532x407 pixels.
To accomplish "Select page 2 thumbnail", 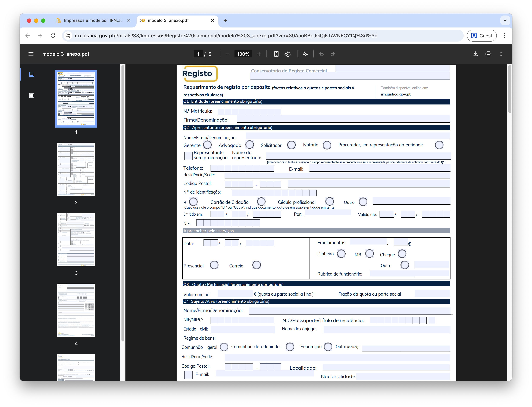I will 76,169.
